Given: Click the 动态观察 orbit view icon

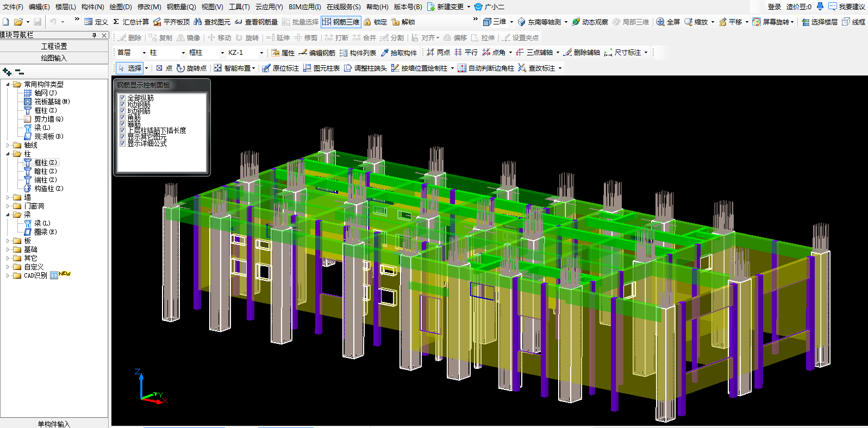Looking at the screenshot, I should (576, 22).
